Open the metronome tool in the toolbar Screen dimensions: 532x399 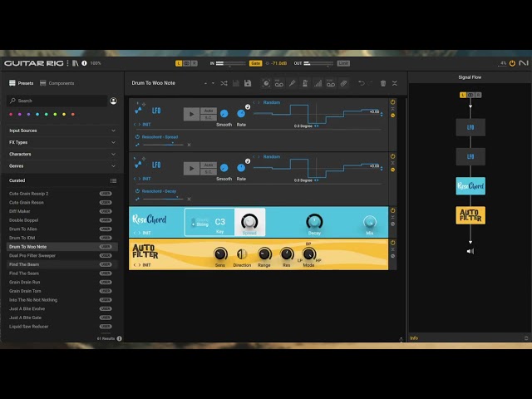[x=305, y=83]
